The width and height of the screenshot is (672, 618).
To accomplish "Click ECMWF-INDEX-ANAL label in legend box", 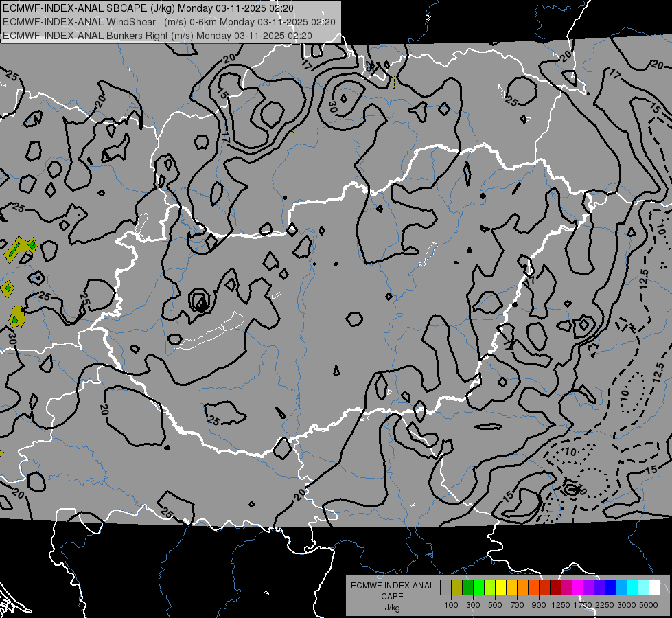I will (x=392, y=586).
